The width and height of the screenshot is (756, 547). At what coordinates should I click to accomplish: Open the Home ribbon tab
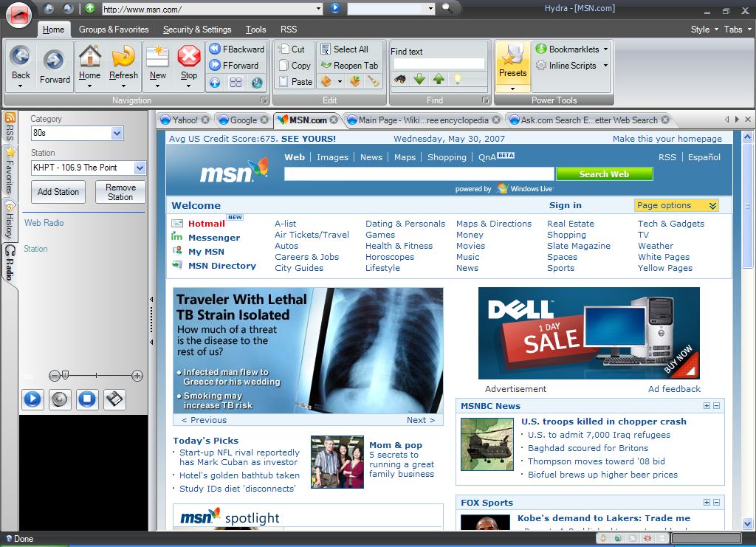53,30
